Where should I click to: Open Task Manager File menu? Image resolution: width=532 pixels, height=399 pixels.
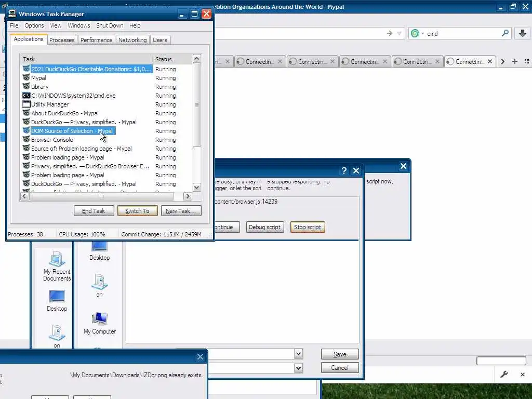point(14,25)
